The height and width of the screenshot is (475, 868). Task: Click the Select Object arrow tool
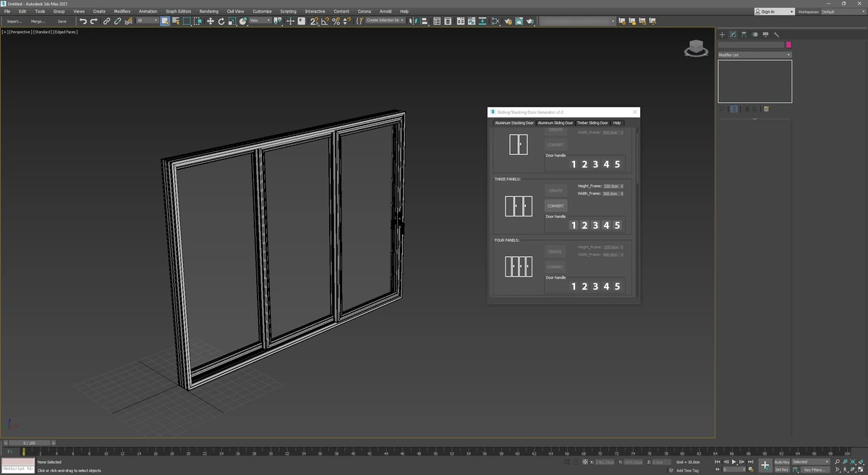pos(165,21)
